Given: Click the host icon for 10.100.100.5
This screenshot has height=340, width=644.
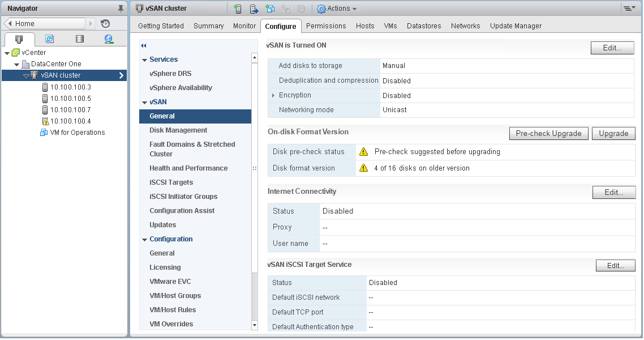Looking at the screenshot, I should click(45, 99).
